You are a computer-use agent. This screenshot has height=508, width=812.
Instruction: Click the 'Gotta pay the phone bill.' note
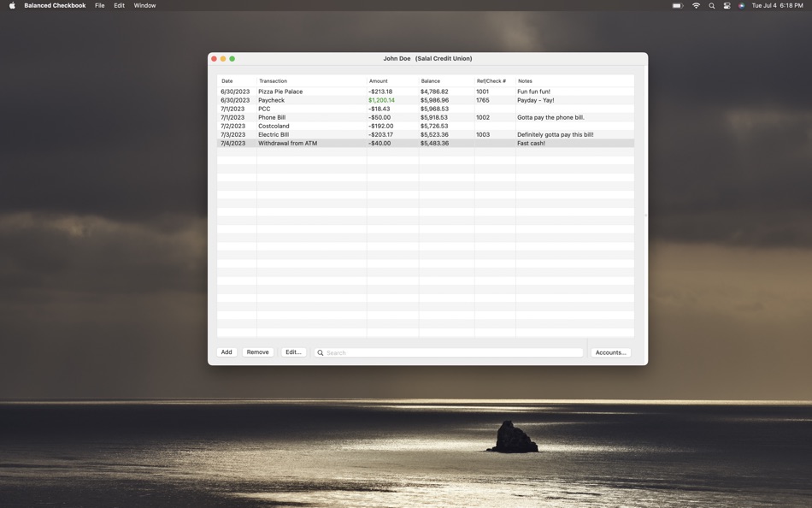550,117
